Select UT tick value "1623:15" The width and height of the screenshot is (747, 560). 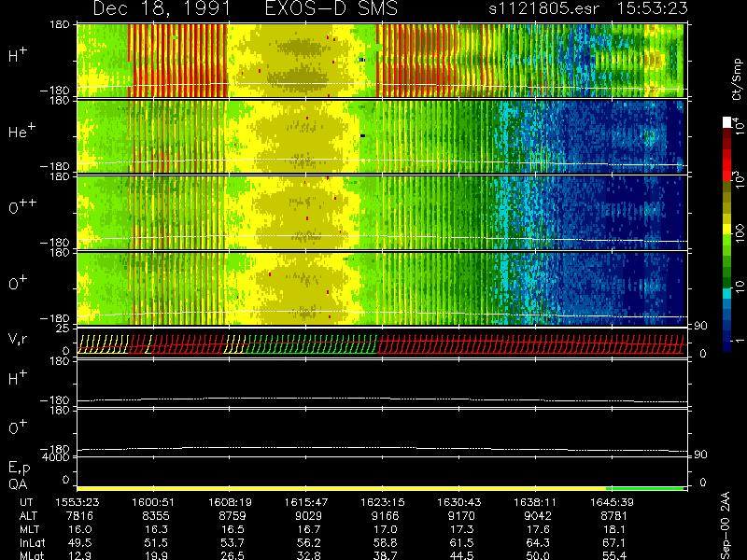pos(383,502)
